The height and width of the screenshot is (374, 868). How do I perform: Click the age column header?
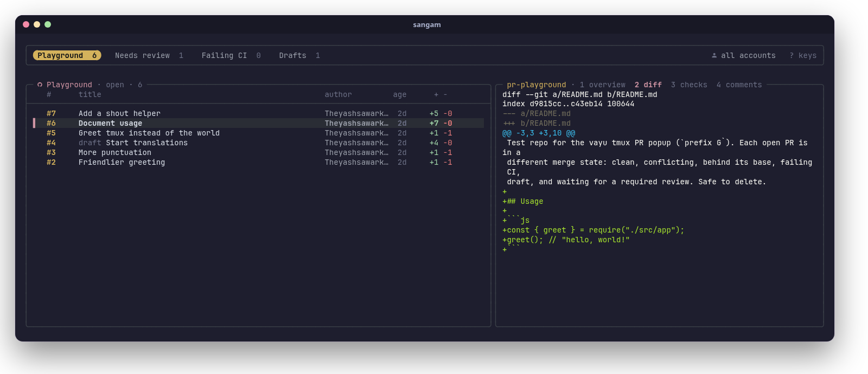click(400, 94)
